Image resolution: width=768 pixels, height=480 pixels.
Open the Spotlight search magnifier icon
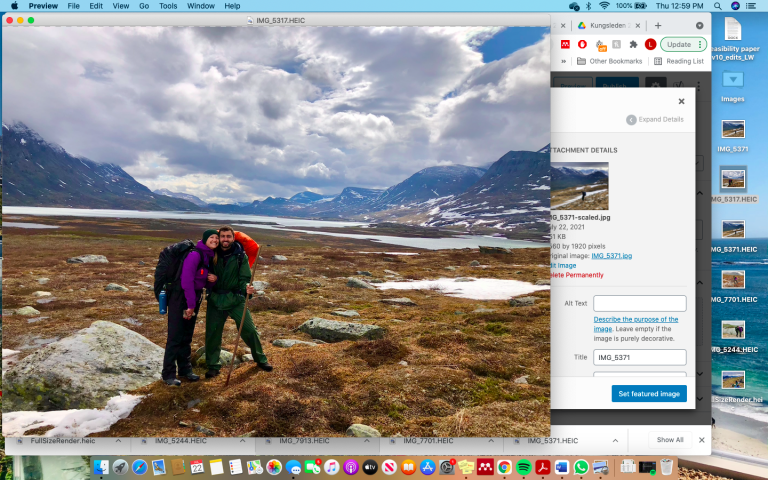719,6
